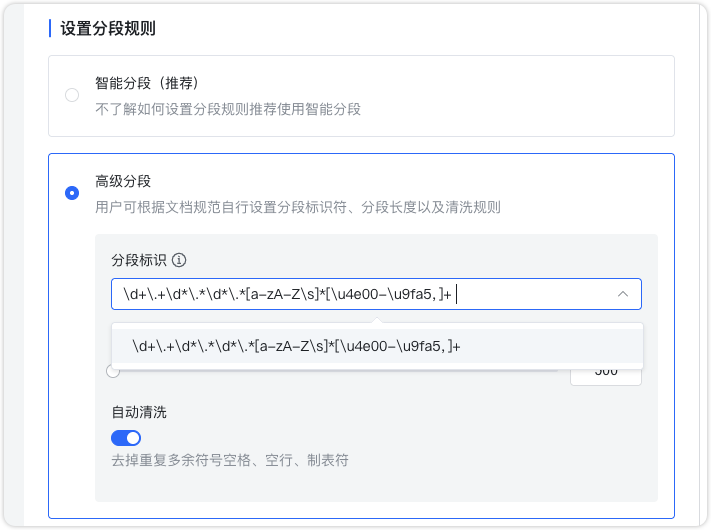
Task: Click the 自动清洗 label text
Action: pos(139,411)
